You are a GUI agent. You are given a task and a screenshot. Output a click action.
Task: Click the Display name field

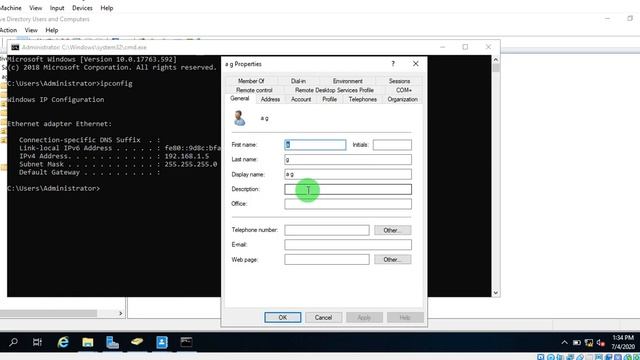pyautogui.click(x=348, y=174)
